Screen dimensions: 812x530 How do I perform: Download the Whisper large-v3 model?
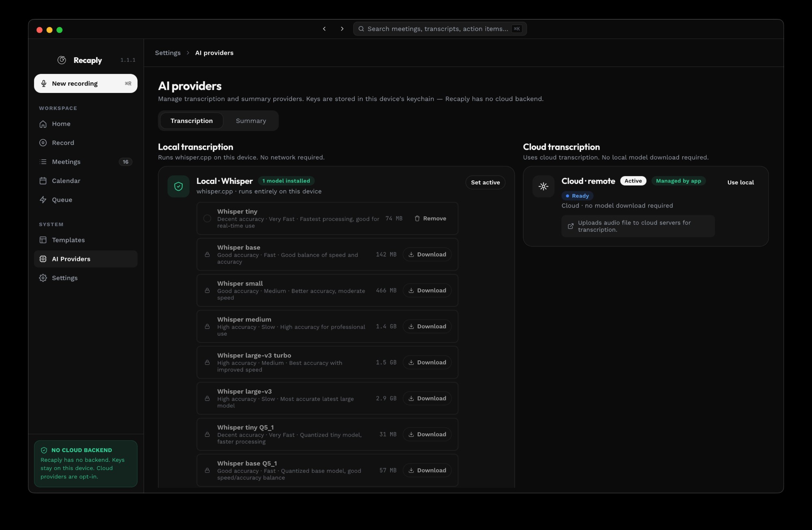click(x=427, y=399)
